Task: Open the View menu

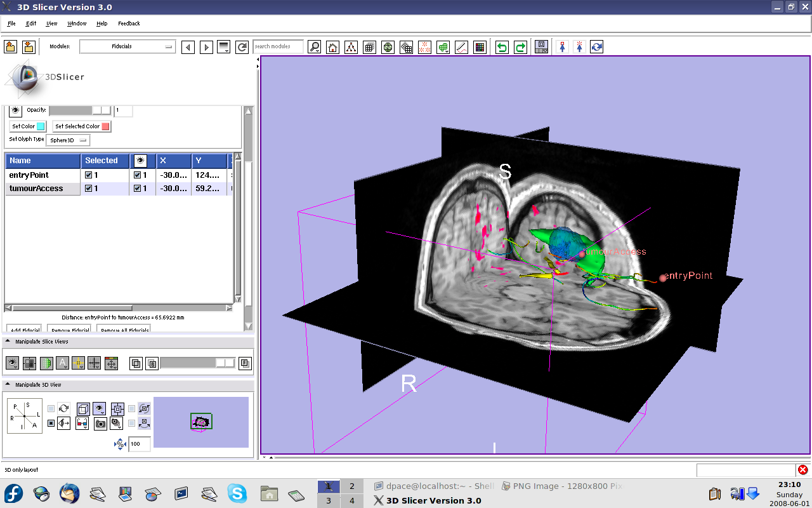Action: [x=51, y=23]
